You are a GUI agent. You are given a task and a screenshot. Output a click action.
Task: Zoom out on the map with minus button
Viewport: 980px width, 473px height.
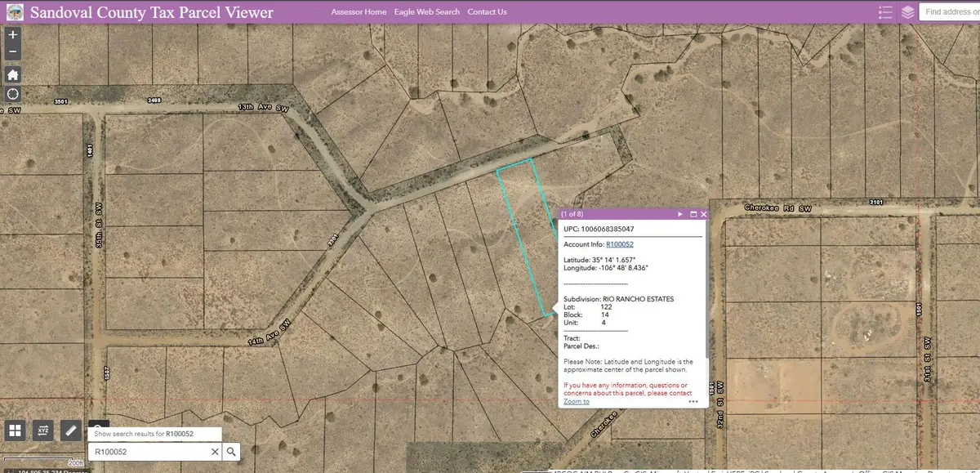click(13, 51)
